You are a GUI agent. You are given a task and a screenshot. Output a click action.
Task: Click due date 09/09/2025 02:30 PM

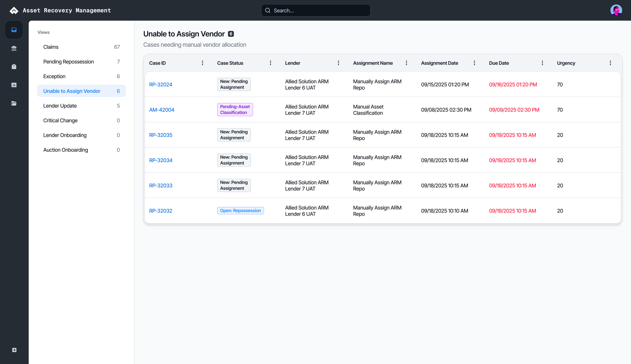pyautogui.click(x=514, y=110)
